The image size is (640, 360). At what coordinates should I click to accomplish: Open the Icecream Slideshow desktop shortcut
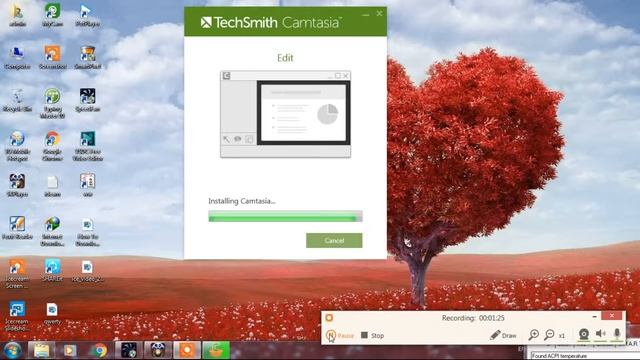click(x=17, y=316)
